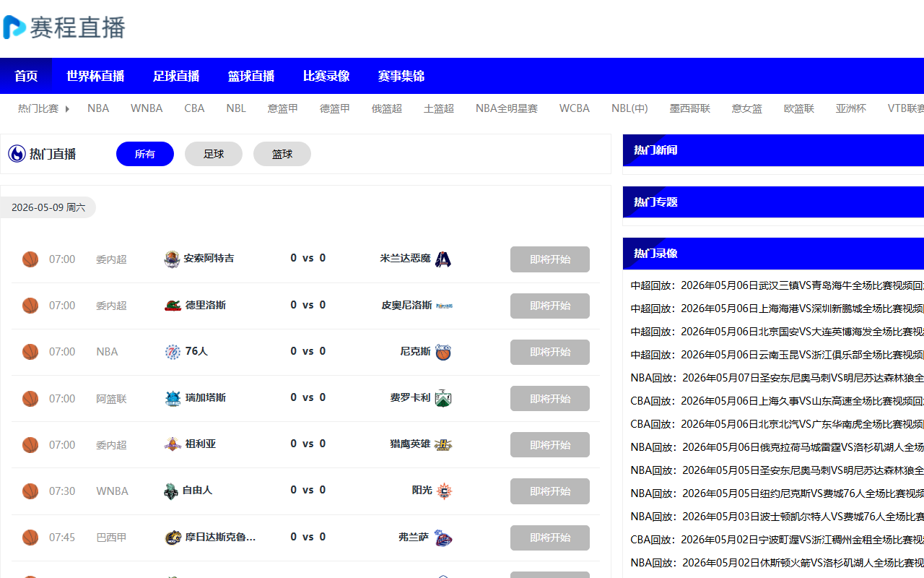924x578 pixels.
Task: Click 即将开始 button for 弗兰萨 match
Action: 550,538
